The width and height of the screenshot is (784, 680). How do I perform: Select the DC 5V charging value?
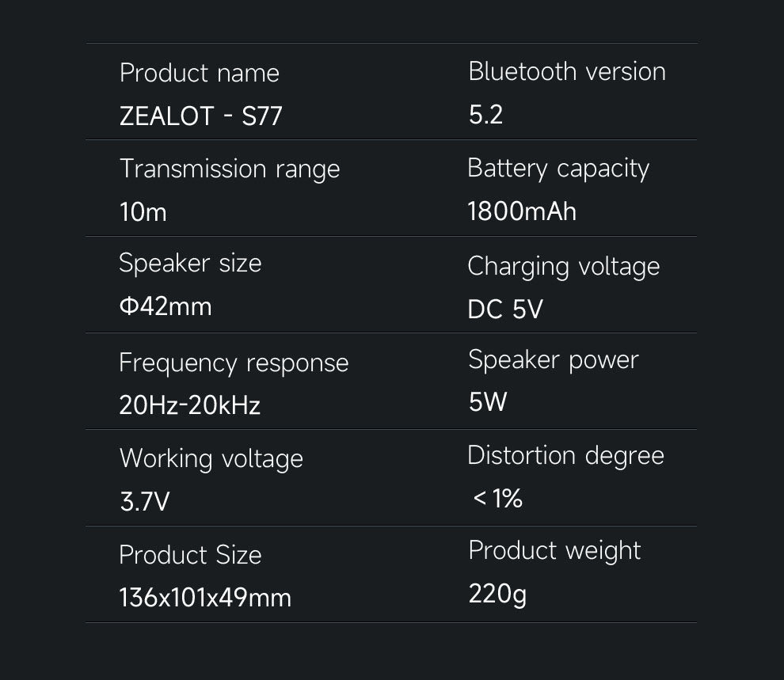click(x=505, y=309)
